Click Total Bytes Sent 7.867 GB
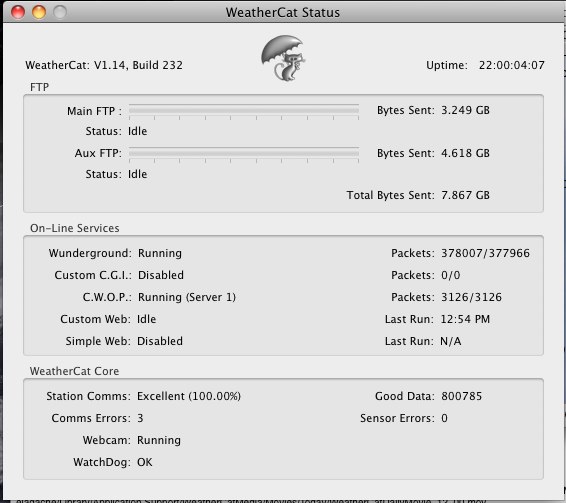566x503 pixels. click(465, 195)
